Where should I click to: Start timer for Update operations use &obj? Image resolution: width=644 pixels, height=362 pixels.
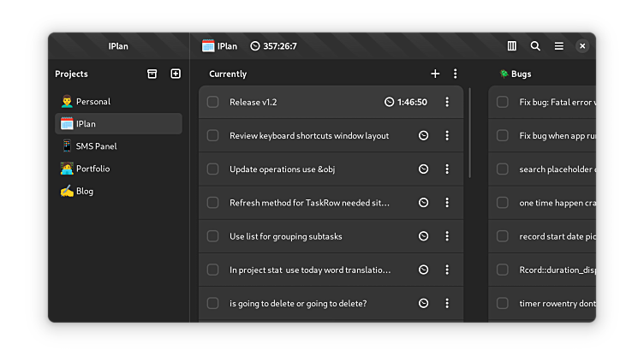click(423, 169)
